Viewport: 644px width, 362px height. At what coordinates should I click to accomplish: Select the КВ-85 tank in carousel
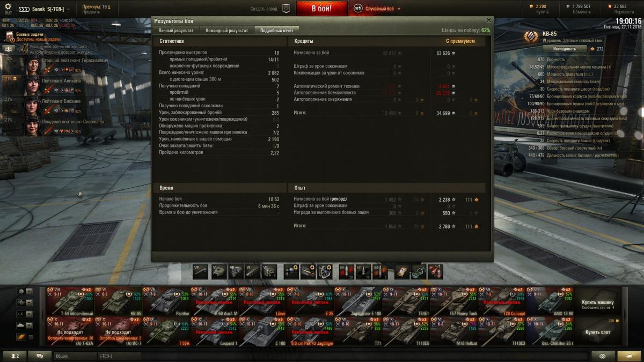(x=118, y=301)
